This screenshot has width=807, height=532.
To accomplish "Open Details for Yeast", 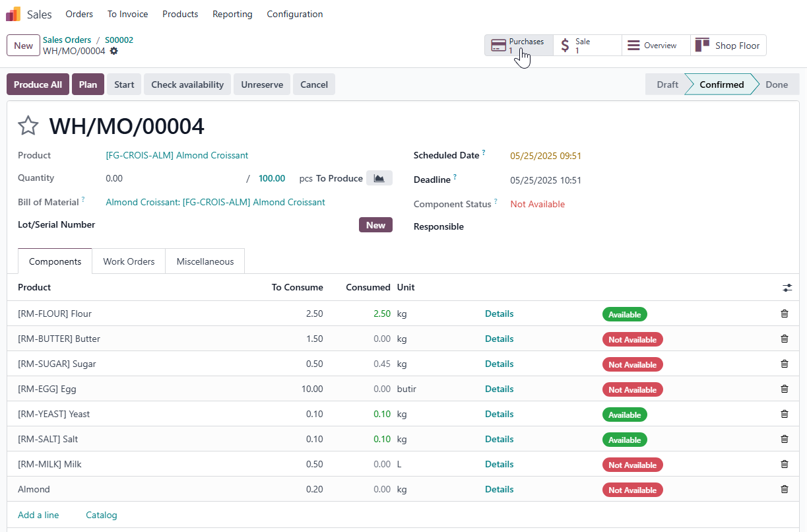I will [499, 414].
